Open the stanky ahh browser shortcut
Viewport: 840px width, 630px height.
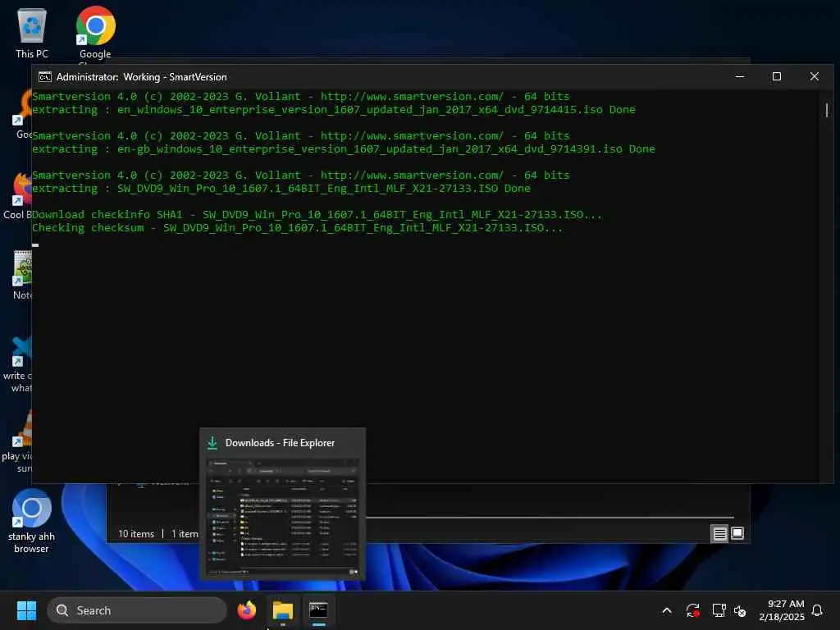32,521
